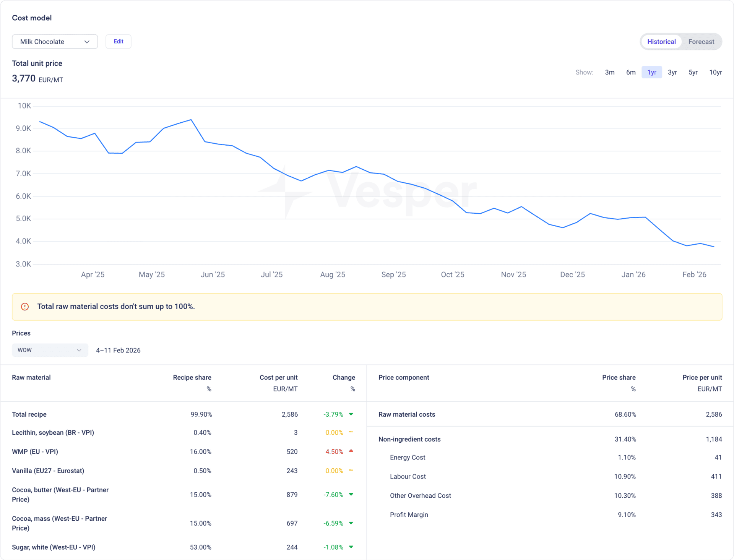Show the 6m time range
This screenshot has height=560, width=734.
[630, 72]
